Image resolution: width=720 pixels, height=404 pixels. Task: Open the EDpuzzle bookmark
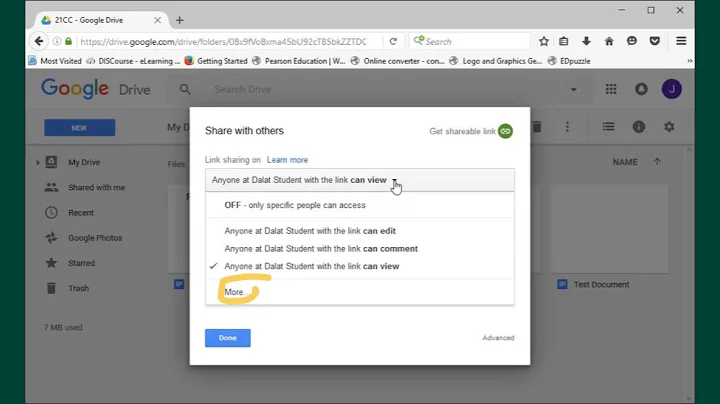click(x=569, y=61)
